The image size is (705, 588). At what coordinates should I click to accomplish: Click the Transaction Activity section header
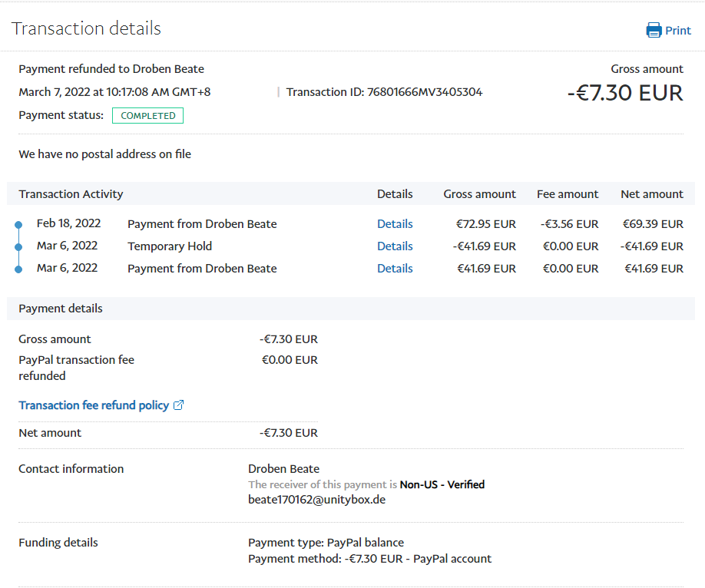pyautogui.click(x=71, y=194)
